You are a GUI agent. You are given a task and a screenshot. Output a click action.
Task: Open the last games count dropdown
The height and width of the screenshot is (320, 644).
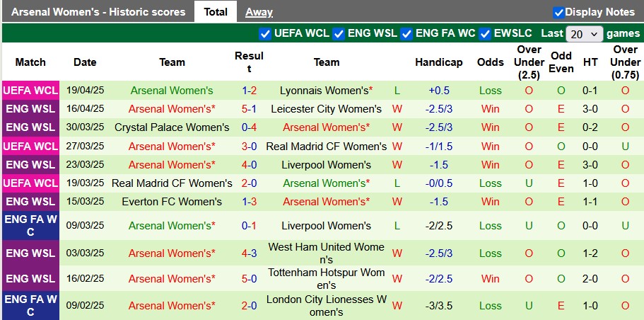(x=585, y=34)
